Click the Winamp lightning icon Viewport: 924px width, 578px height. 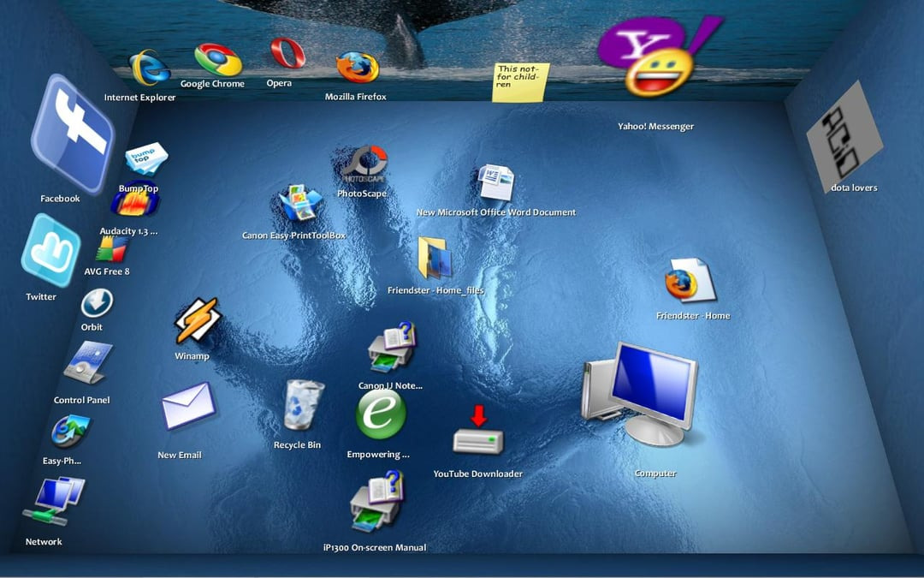point(198,321)
